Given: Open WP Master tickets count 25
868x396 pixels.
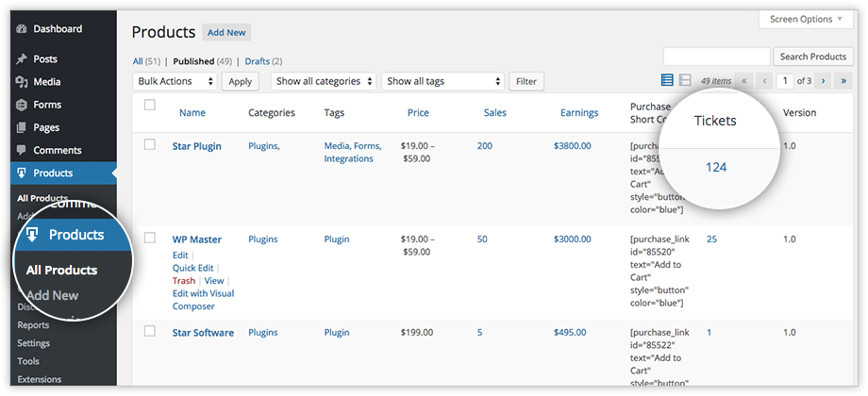Looking at the screenshot, I should click(x=711, y=239).
